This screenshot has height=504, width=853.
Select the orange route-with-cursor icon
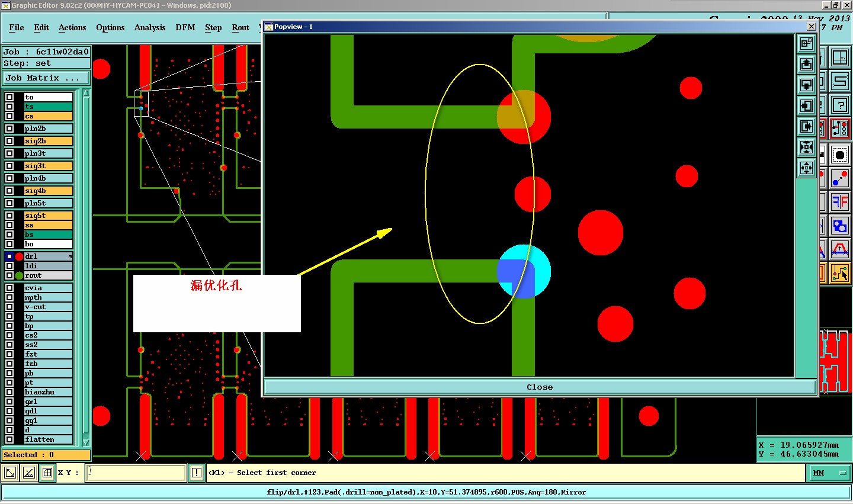pyautogui.click(x=840, y=273)
